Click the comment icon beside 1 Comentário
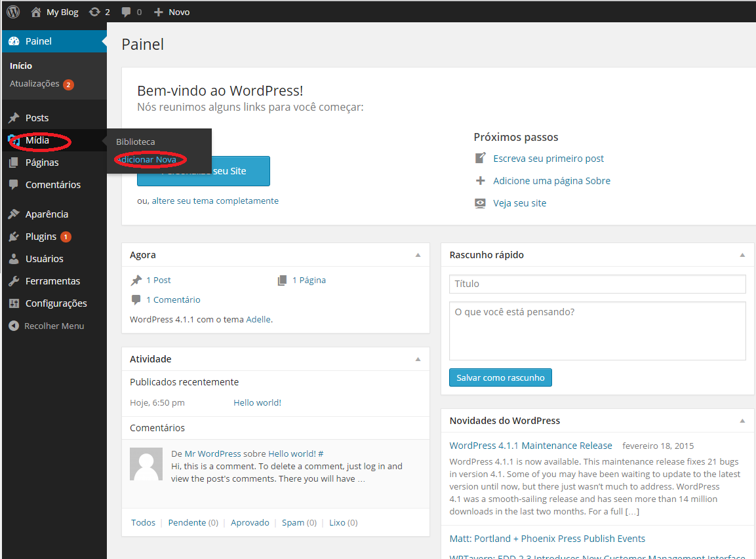756x559 pixels. [x=136, y=299]
